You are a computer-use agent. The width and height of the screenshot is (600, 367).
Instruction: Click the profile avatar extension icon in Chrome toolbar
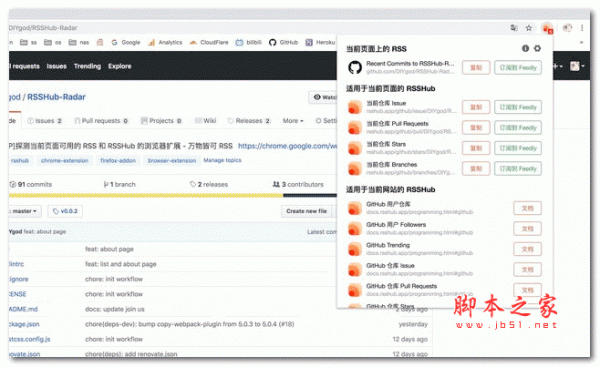[x=567, y=28]
